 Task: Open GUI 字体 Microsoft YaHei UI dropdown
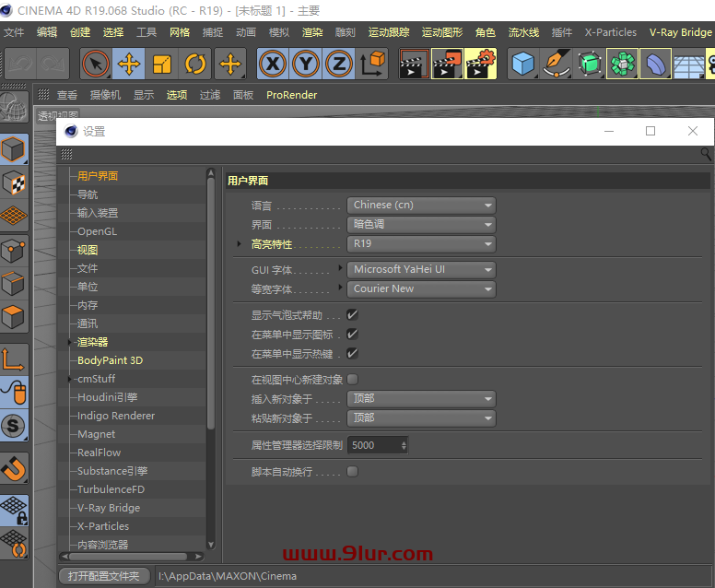point(421,270)
